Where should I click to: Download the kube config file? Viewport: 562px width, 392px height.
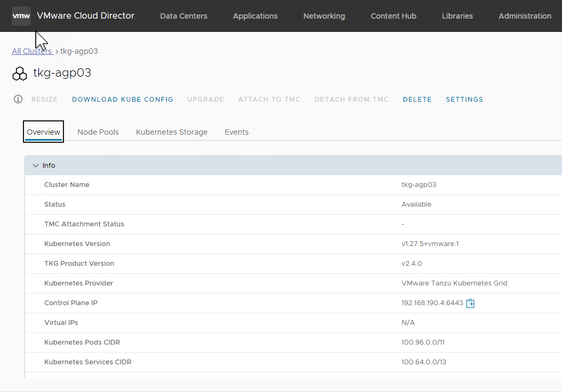pos(122,99)
